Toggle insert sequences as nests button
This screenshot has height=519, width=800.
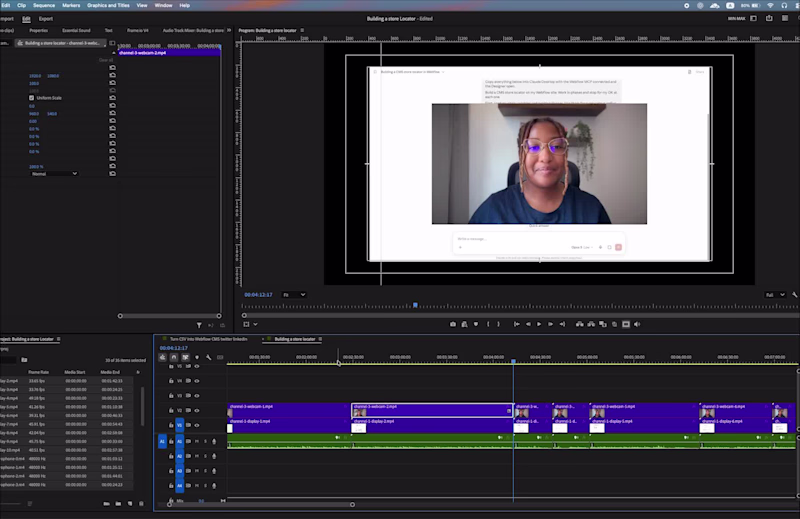(162, 357)
